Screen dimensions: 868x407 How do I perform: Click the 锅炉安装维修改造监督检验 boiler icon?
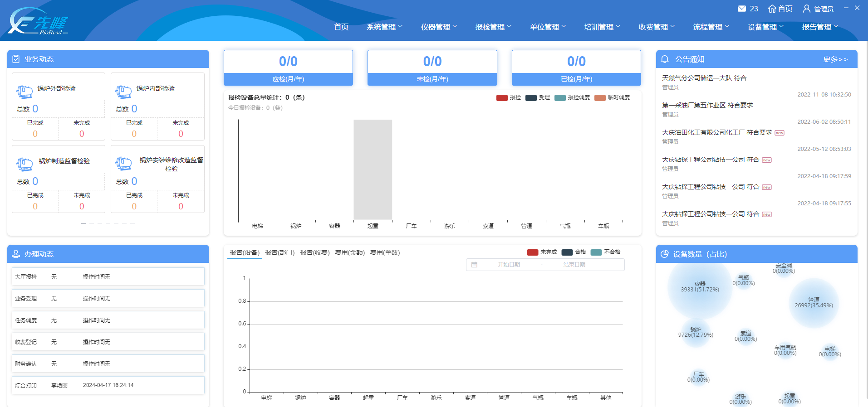click(123, 163)
